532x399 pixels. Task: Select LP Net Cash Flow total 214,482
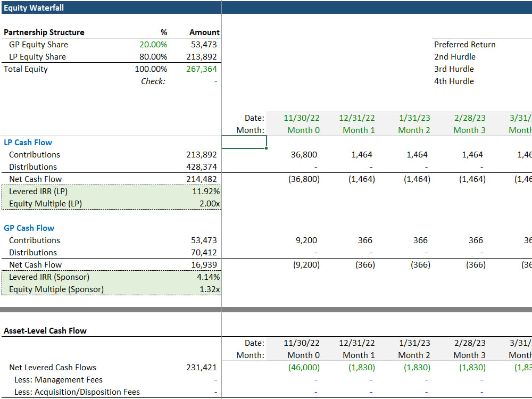click(x=201, y=179)
